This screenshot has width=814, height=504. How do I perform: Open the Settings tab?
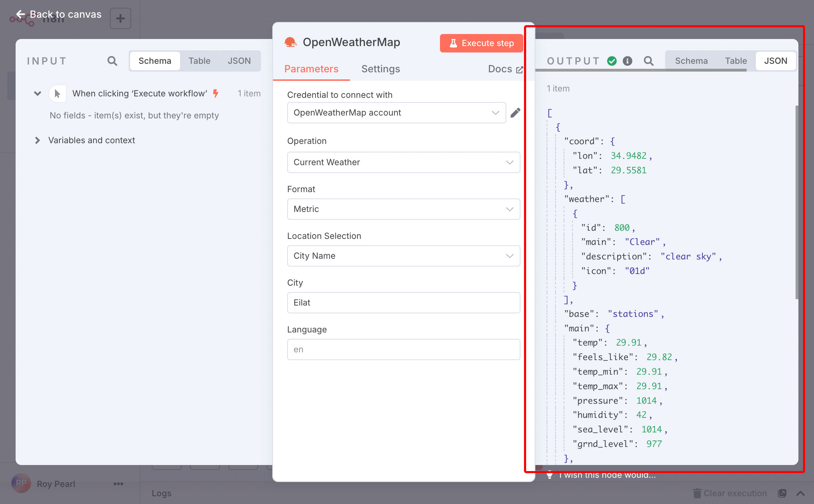point(380,69)
